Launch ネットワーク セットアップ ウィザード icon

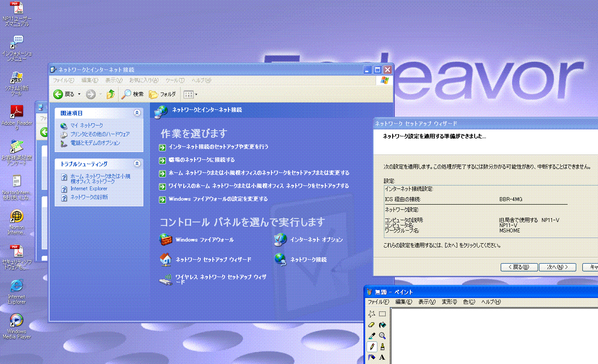tap(205, 259)
